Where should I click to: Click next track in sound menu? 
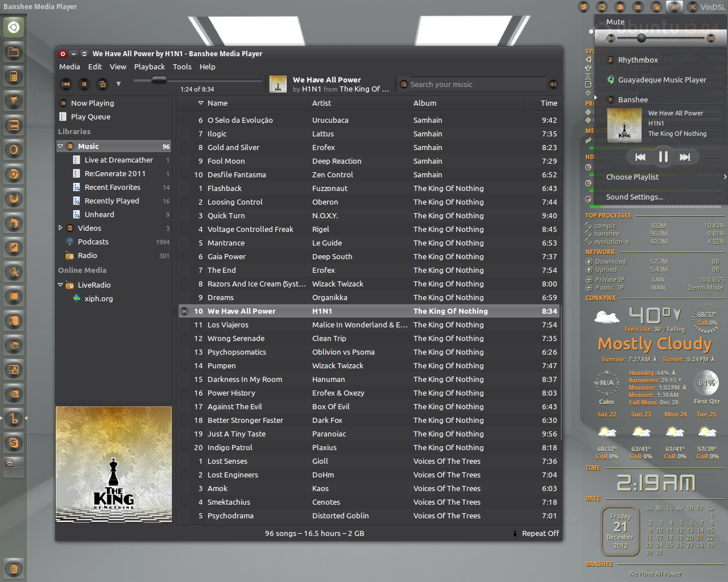click(685, 157)
